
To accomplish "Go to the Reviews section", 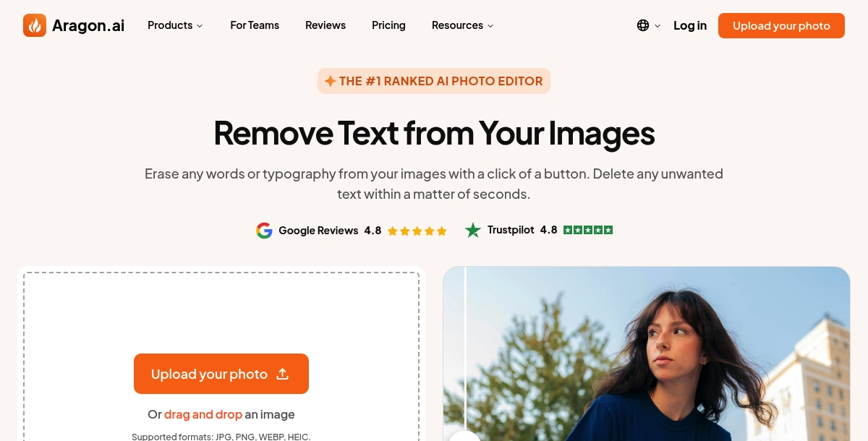I will pyautogui.click(x=325, y=25).
